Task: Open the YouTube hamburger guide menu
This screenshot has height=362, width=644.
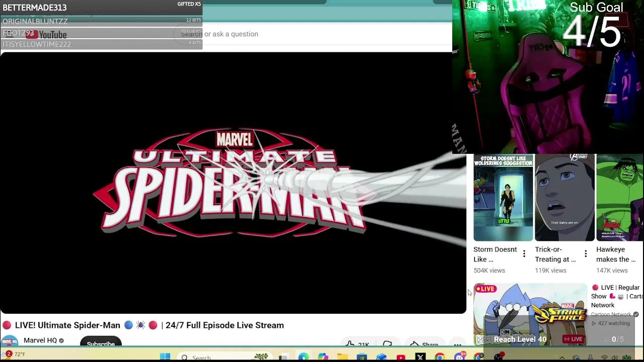Action: pyautogui.click(x=9, y=34)
